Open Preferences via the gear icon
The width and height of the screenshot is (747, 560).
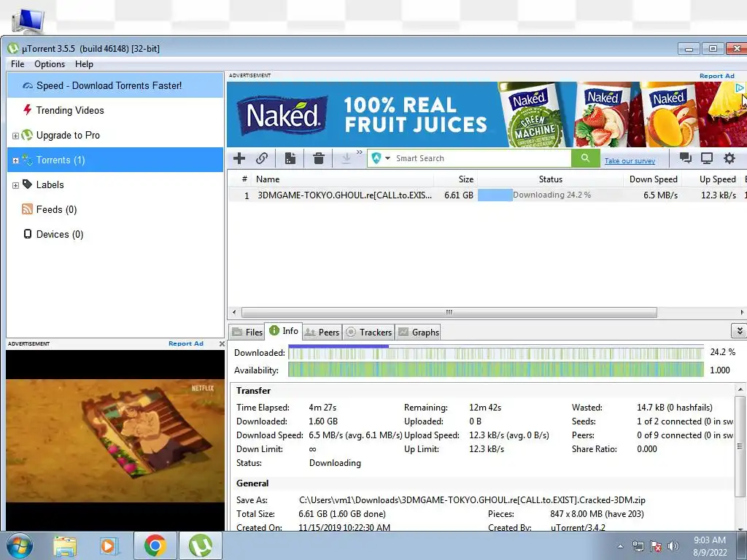click(729, 158)
